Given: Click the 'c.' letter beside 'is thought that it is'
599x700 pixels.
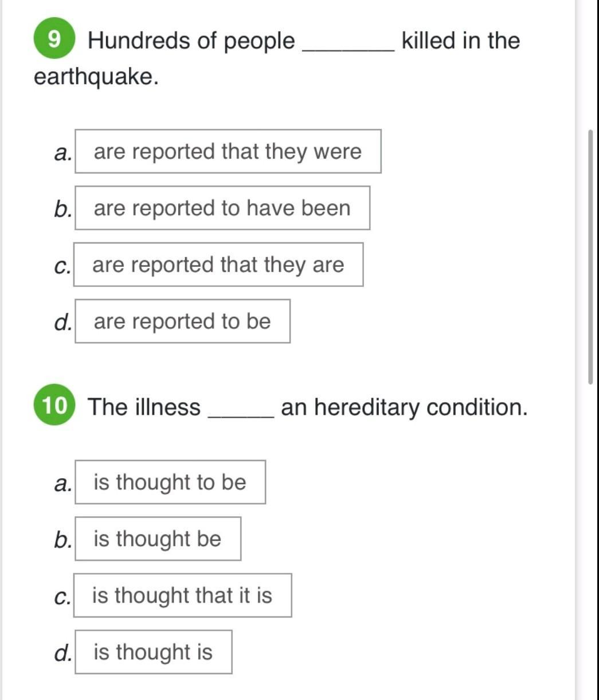Looking at the screenshot, I should pyautogui.click(x=62, y=597).
